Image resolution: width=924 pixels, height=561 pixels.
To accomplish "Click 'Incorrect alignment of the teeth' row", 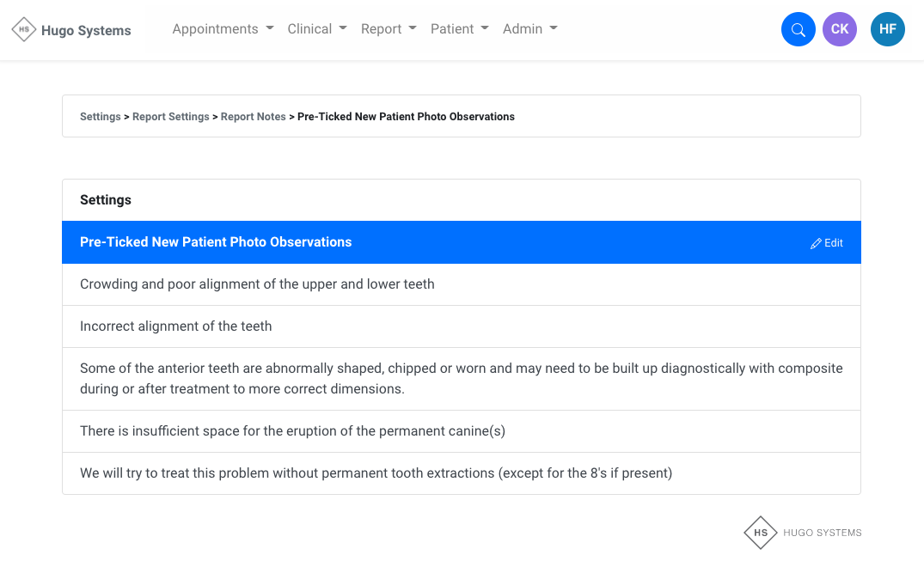I will click(176, 326).
